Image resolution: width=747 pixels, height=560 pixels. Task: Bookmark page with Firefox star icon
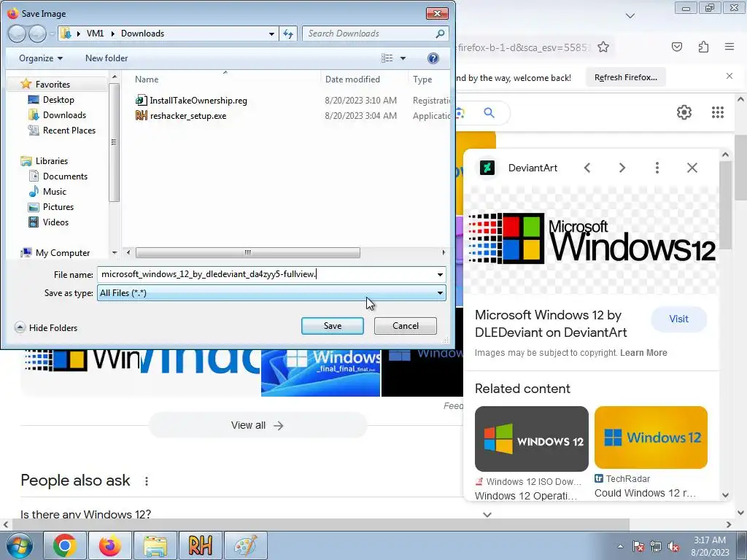(x=603, y=47)
